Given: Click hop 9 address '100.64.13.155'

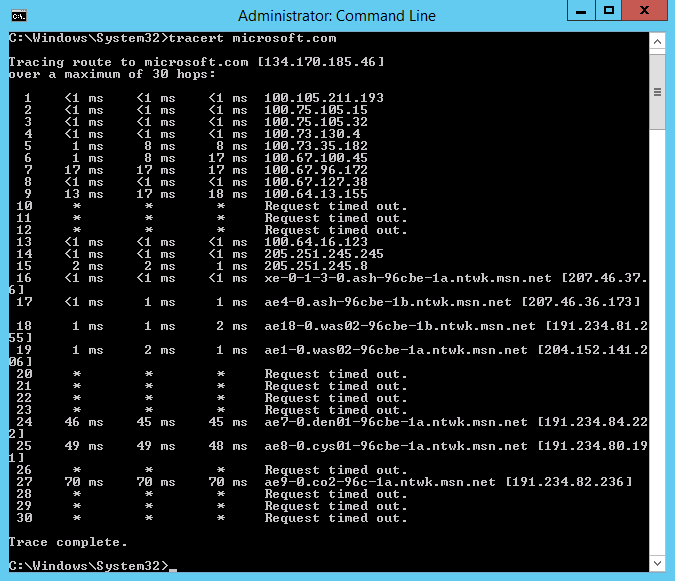Looking at the screenshot, I should (x=316, y=194).
